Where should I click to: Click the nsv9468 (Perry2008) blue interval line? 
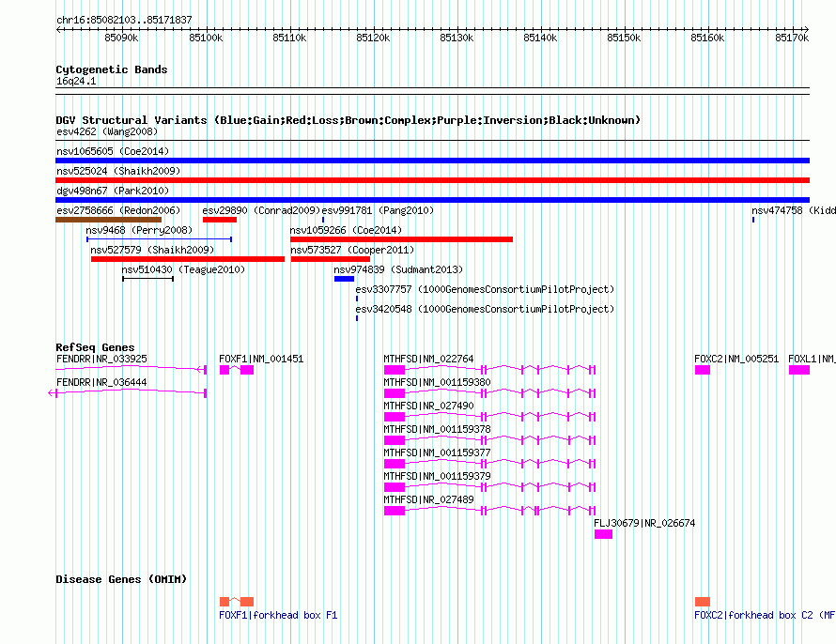point(159,239)
